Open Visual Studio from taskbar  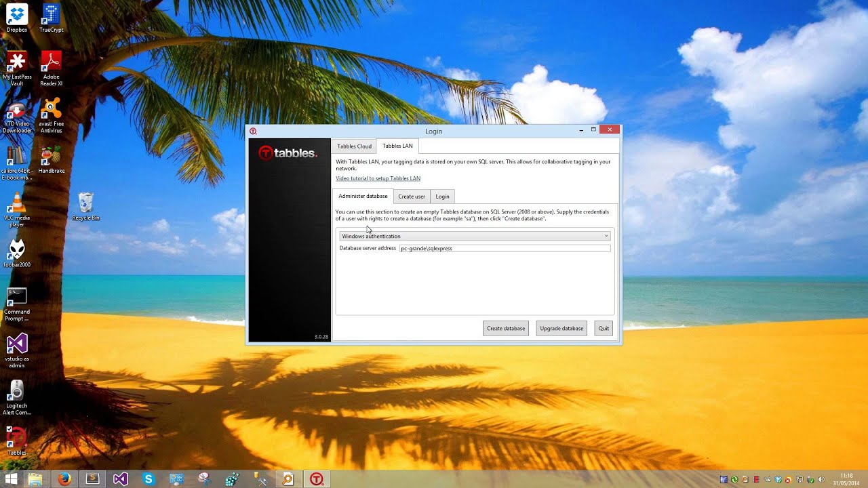pos(120,479)
